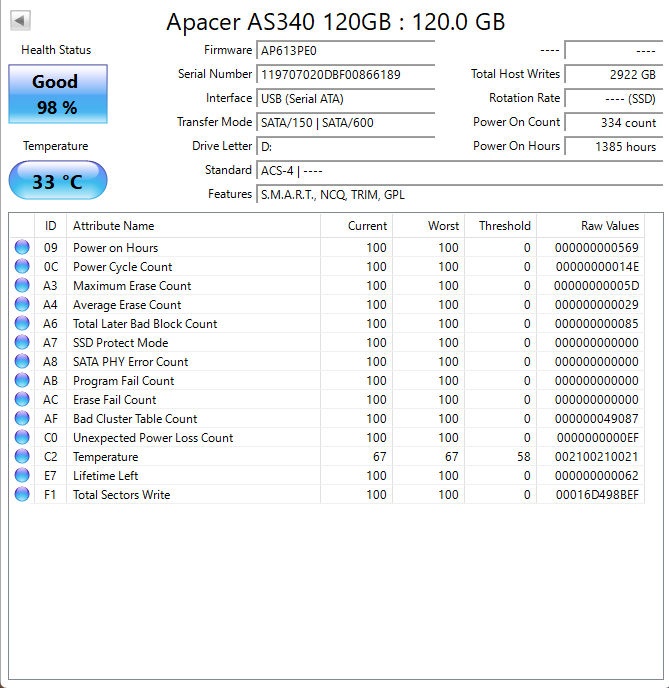Click the 33 °C temperature indicator

pos(58,180)
